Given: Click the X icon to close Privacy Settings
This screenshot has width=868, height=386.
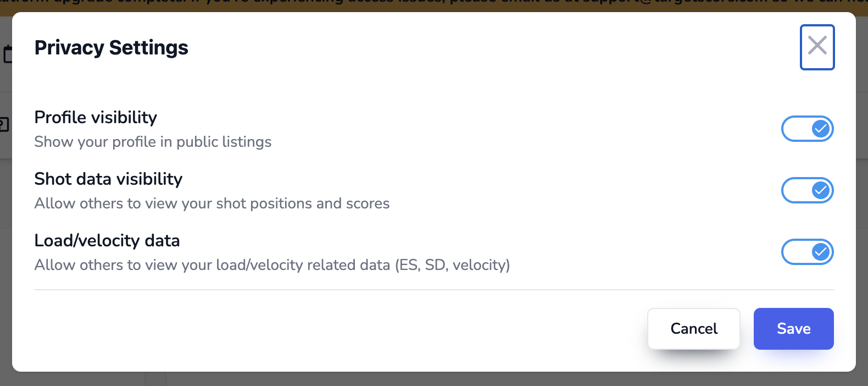Looking at the screenshot, I should click(x=817, y=46).
